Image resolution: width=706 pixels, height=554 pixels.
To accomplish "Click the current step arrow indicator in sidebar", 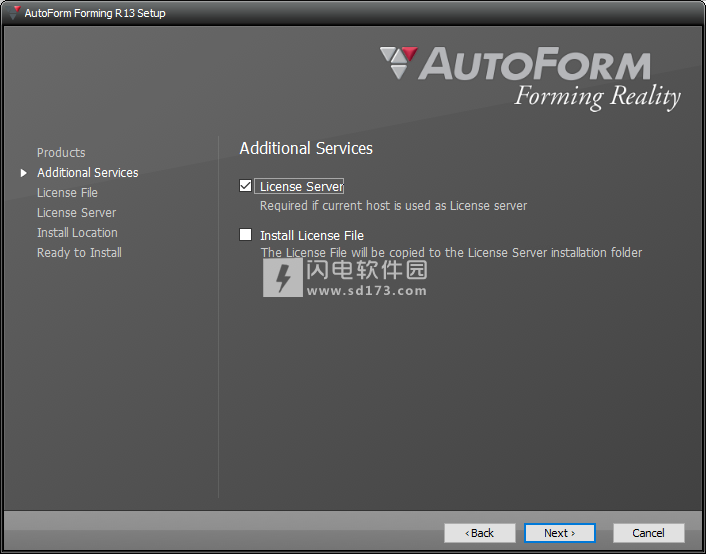I will point(24,173).
